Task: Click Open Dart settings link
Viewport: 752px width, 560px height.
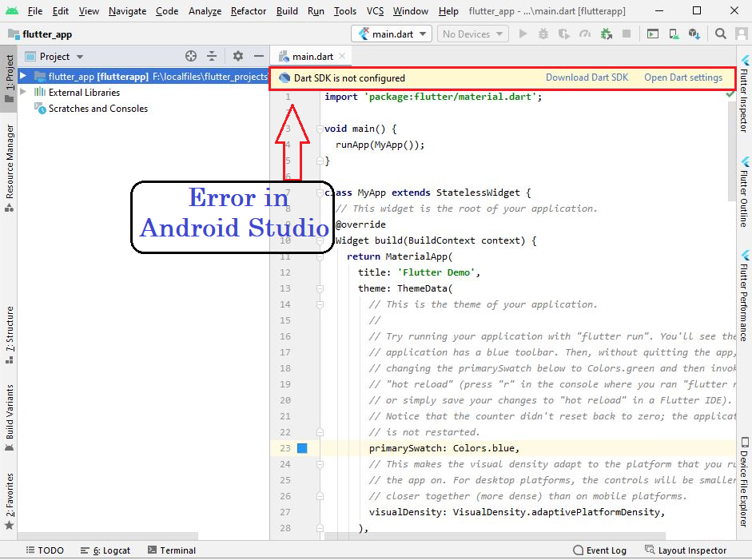Action: point(682,78)
